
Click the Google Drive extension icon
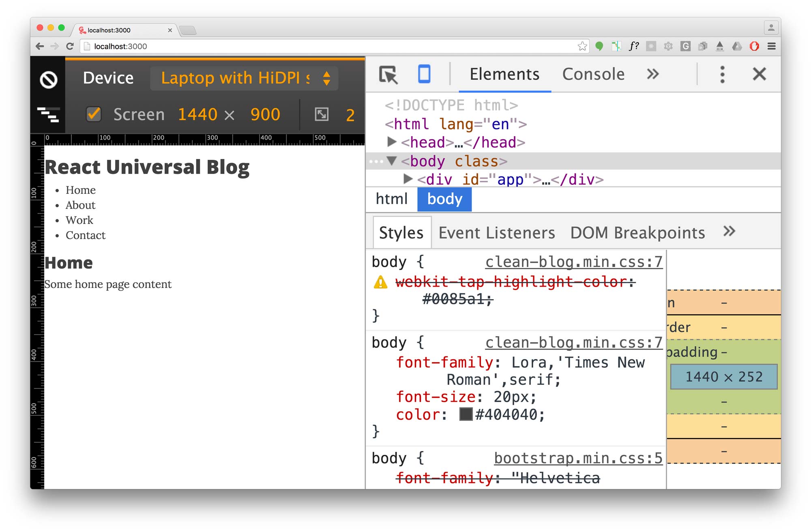coord(737,46)
